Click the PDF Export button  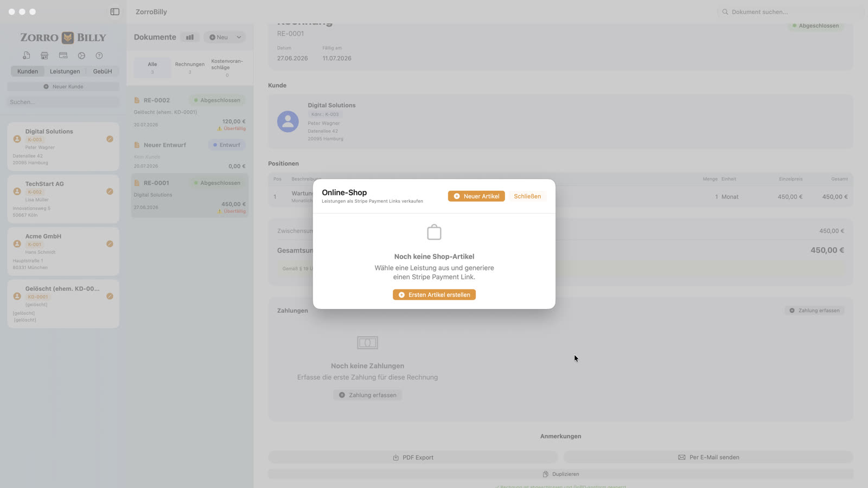(x=413, y=458)
